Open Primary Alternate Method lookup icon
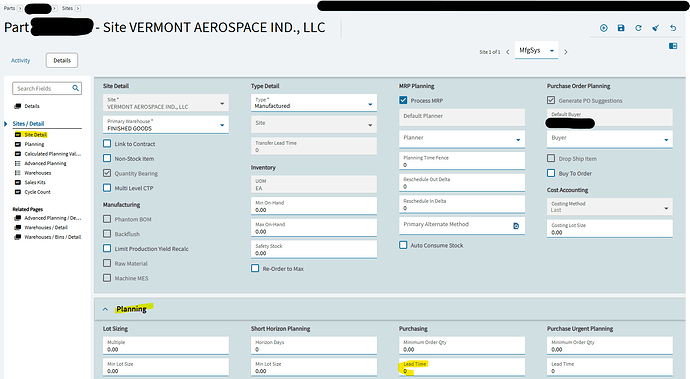 pos(516,226)
